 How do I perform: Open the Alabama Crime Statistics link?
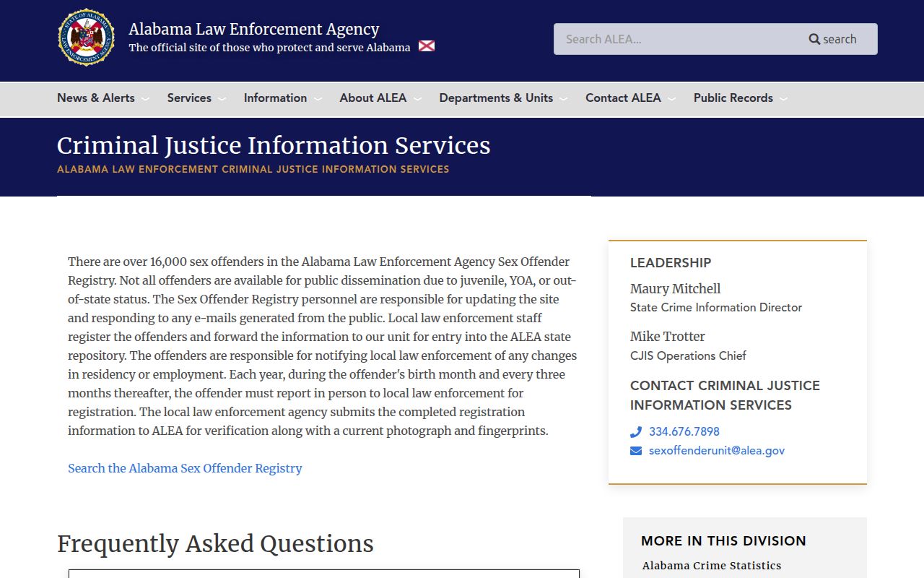click(712, 566)
